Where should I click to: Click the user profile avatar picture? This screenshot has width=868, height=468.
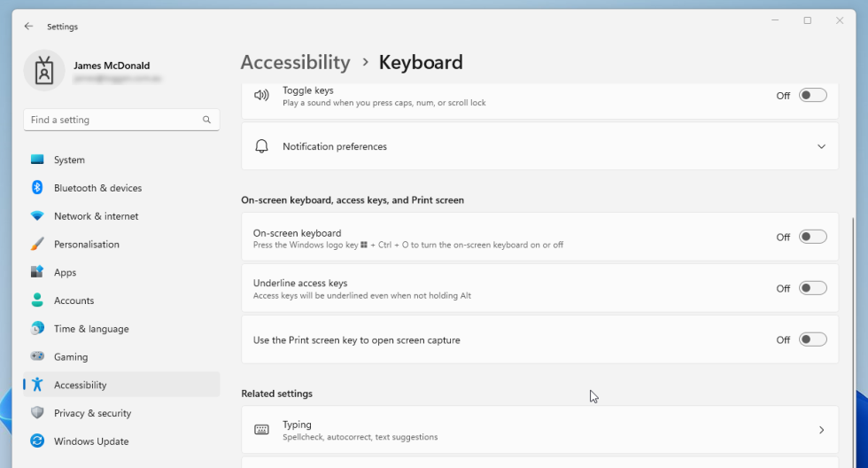(44, 71)
